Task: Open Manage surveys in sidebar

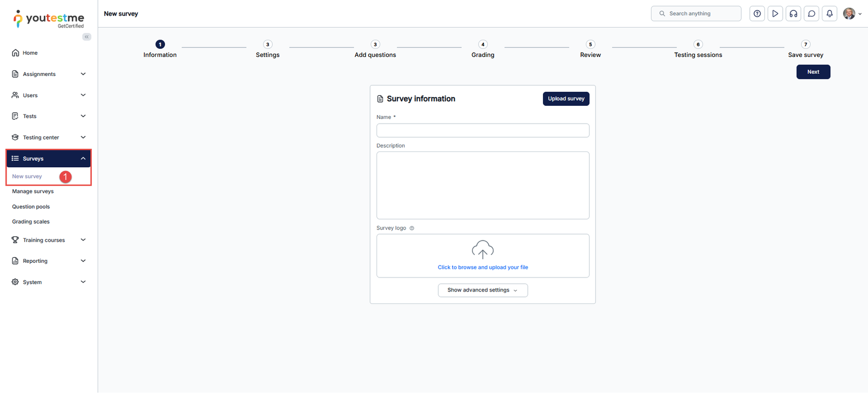Action: (x=33, y=192)
